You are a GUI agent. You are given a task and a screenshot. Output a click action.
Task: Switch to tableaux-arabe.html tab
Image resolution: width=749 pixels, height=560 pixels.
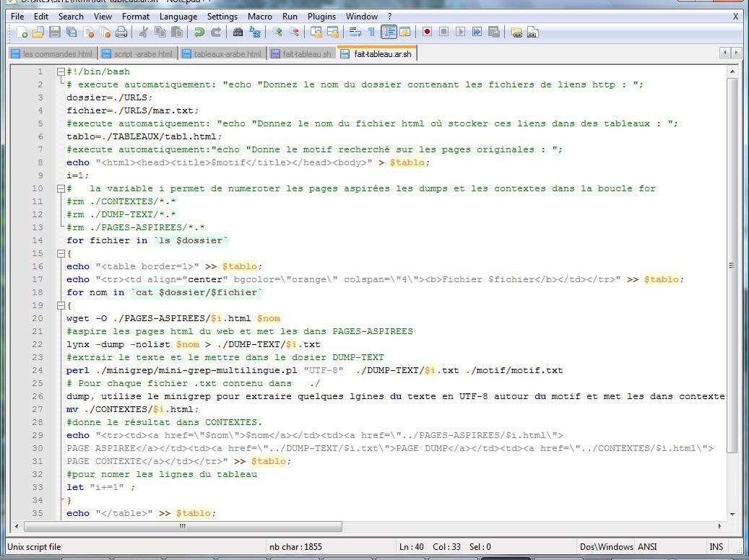tap(222, 54)
